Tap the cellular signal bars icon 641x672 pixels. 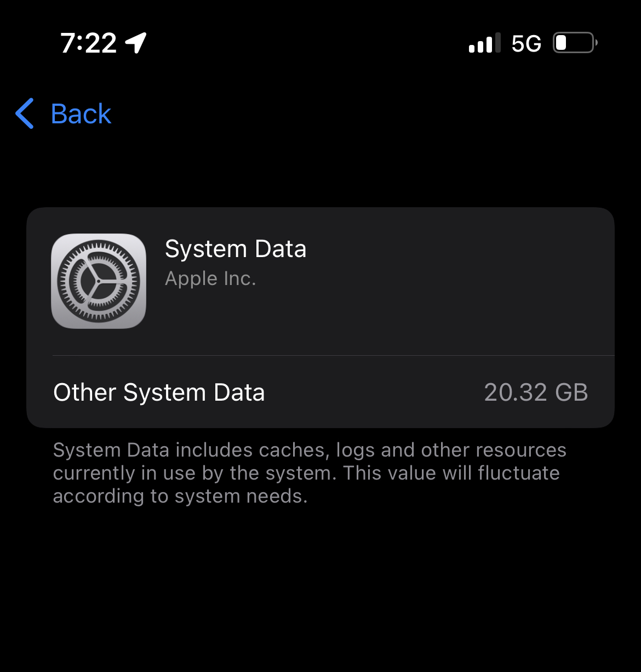[x=485, y=43]
